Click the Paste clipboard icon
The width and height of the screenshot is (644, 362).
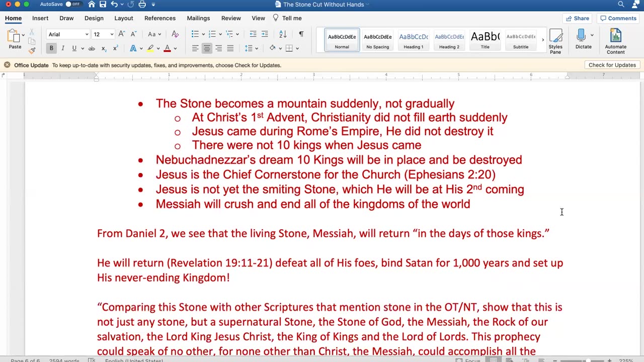pyautogui.click(x=13, y=36)
